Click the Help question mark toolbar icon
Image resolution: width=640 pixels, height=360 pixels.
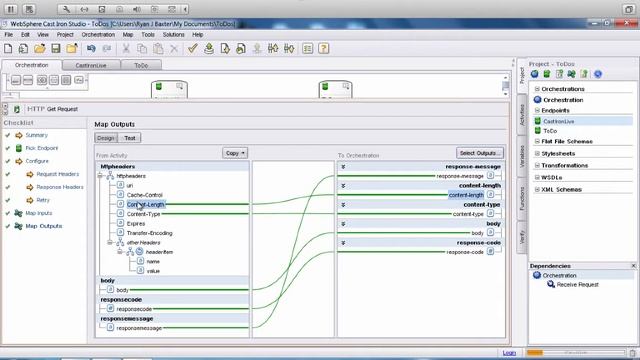point(324,49)
